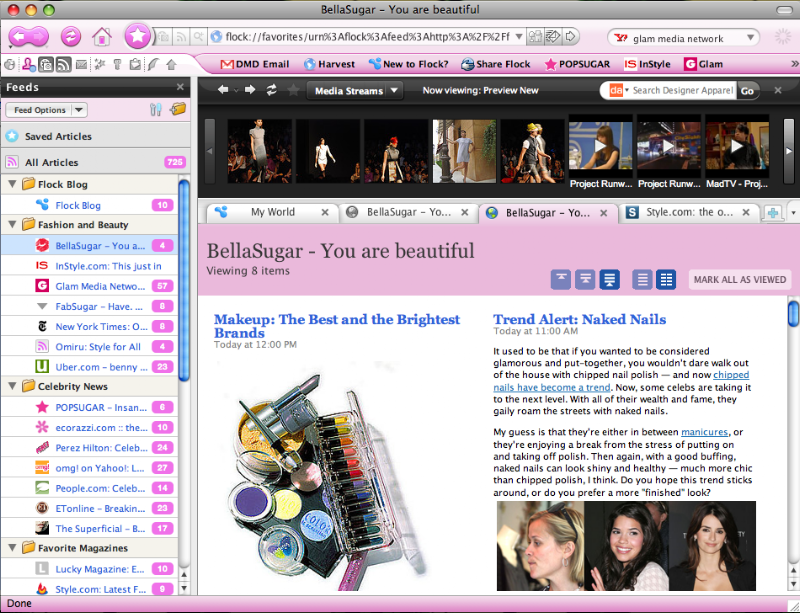The height and width of the screenshot is (613, 800).
Task: Click the photo uploader up-arrow icon
Action: 171,64
